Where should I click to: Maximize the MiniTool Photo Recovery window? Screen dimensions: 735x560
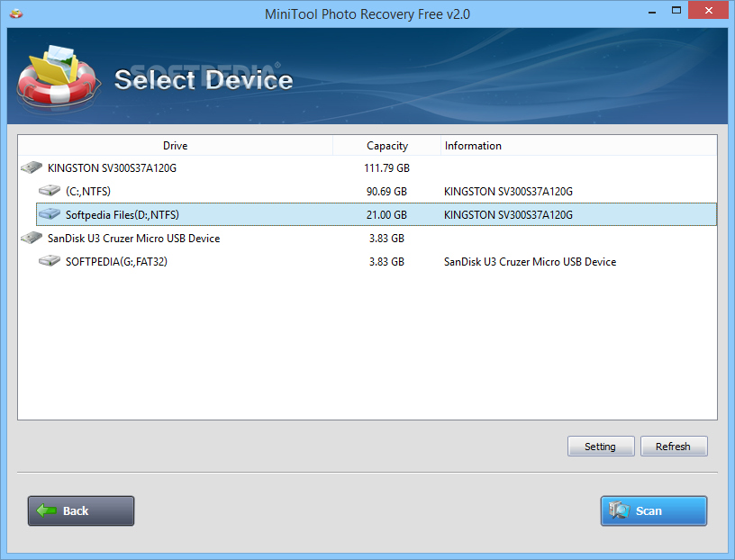676,10
